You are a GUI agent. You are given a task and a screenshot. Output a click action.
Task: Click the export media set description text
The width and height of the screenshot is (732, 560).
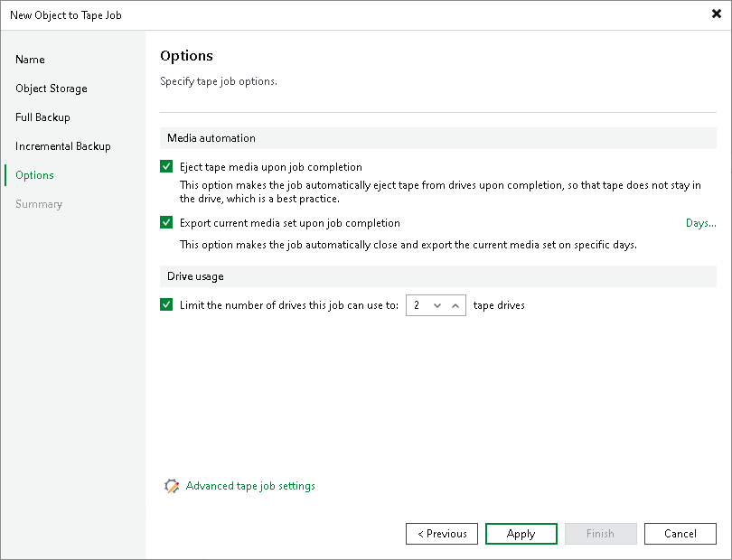click(408, 245)
